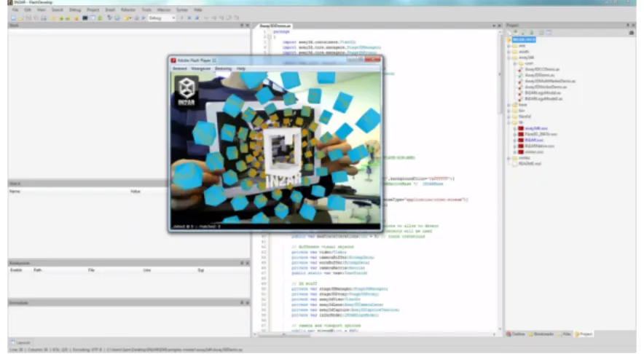Click the Path column header in Breakpoints
The height and width of the screenshot is (354, 644).
click(37, 270)
